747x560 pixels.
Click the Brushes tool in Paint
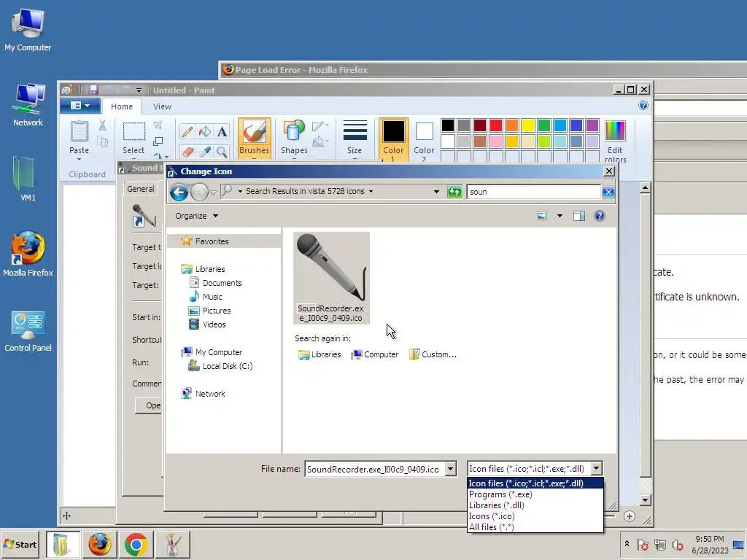point(255,138)
